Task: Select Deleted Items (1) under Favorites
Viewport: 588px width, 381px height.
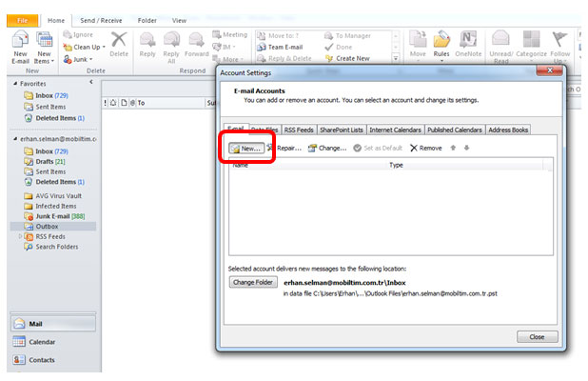Action: [x=55, y=118]
